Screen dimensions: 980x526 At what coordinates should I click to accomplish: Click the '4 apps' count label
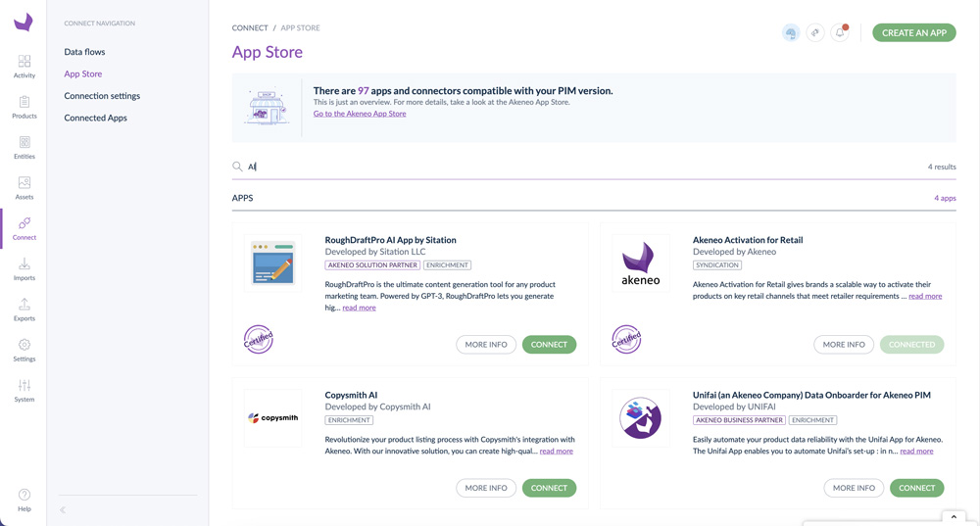[945, 198]
